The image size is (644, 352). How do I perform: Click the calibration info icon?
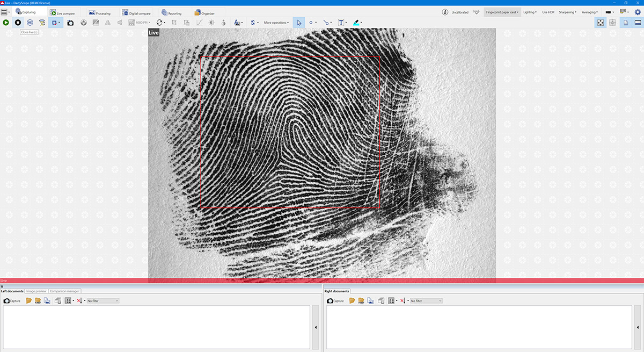tap(445, 12)
